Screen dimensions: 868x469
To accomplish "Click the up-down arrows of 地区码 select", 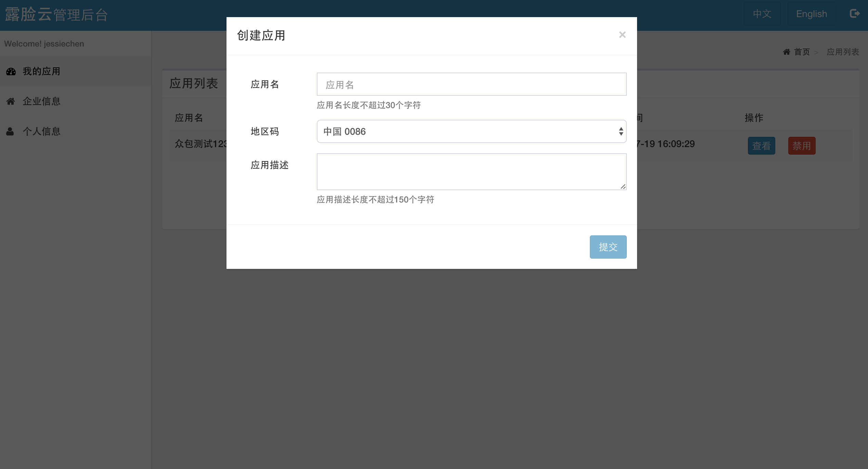I will click(621, 131).
